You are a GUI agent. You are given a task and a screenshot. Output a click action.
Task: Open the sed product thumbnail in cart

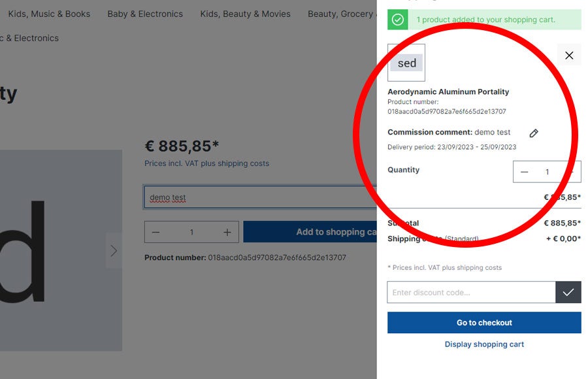coord(406,63)
